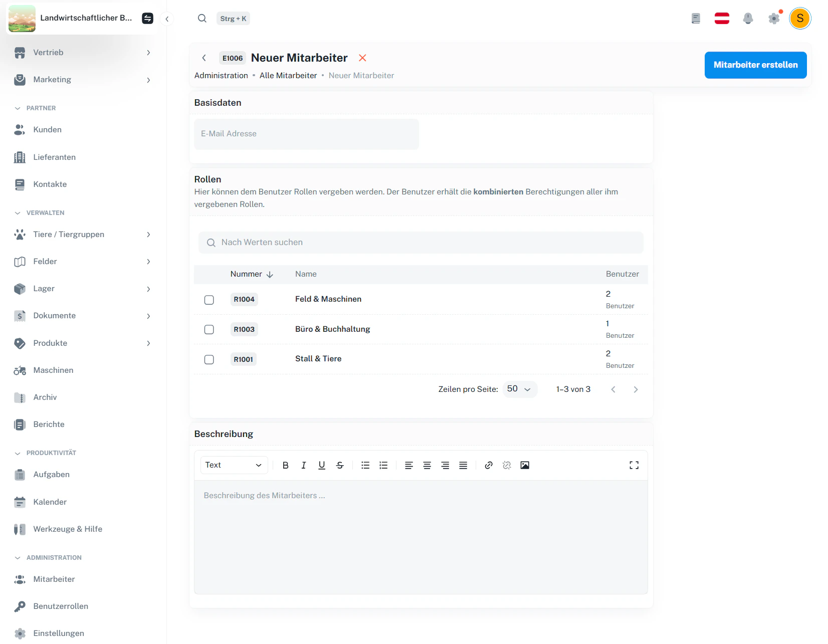Open rows per page dropdown showing 50

pos(520,389)
